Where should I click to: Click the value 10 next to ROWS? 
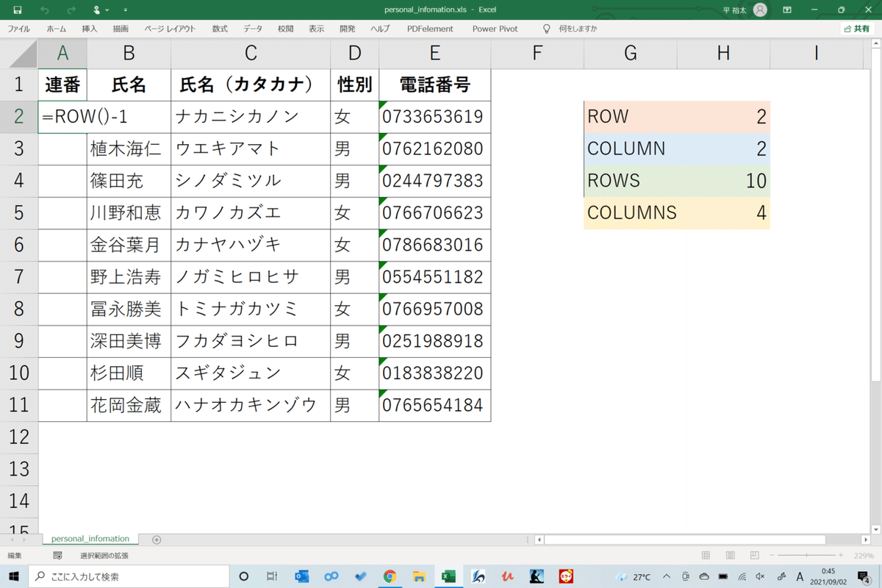click(x=723, y=181)
